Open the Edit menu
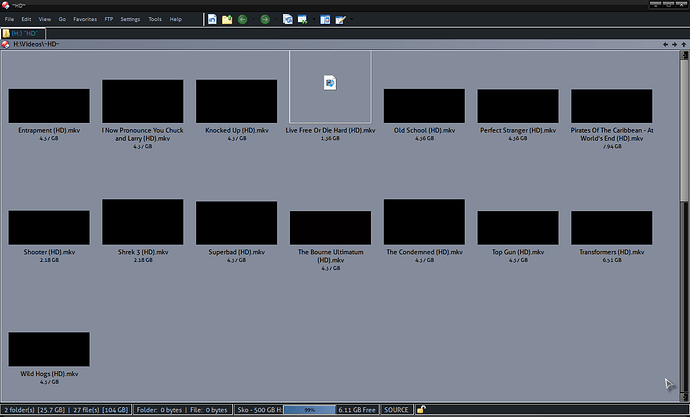Image resolution: width=690 pixels, height=417 pixels. pyautogui.click(x=26, y=19)
